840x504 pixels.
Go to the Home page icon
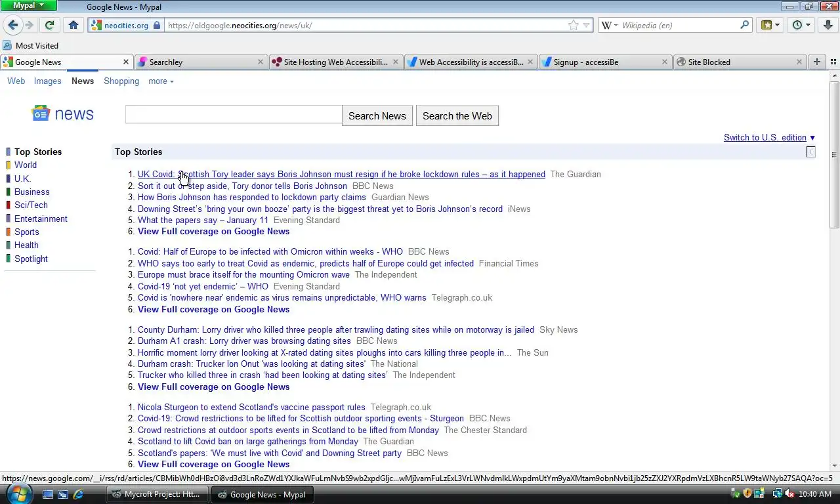[73, 26]
